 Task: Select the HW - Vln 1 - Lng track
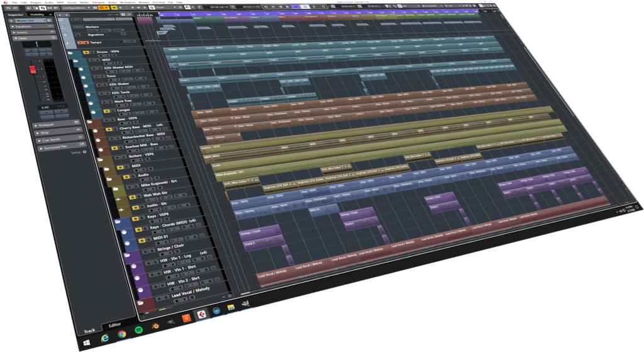point(177,258)
